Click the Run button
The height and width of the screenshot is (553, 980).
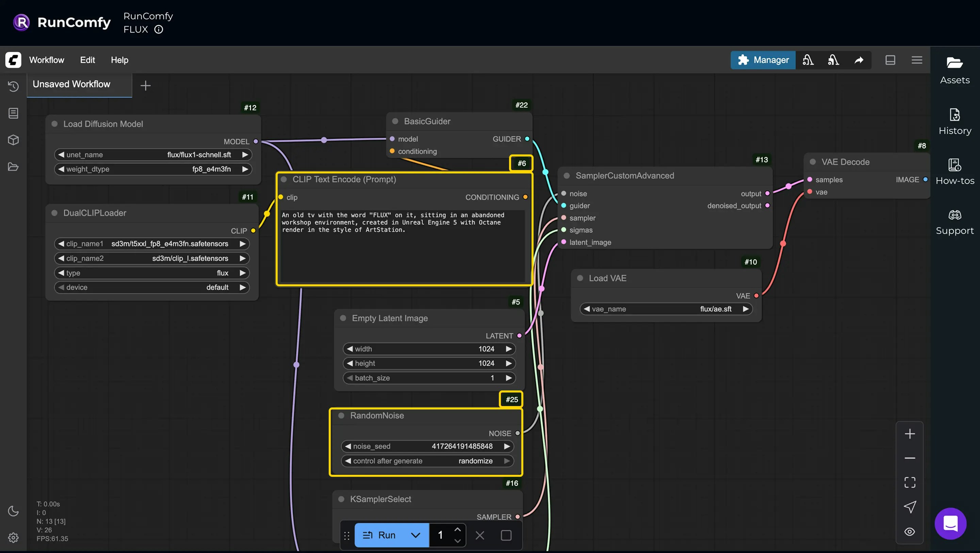tap(379, 535)
